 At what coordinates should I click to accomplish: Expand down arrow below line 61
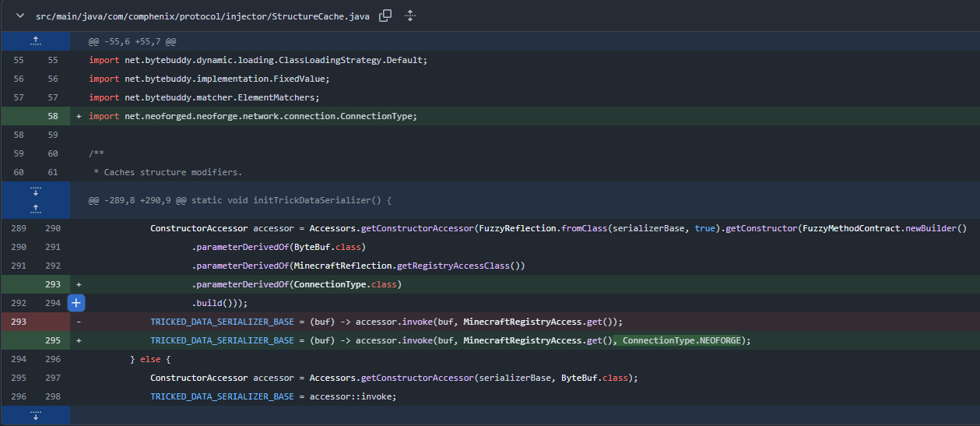[35, 191]
